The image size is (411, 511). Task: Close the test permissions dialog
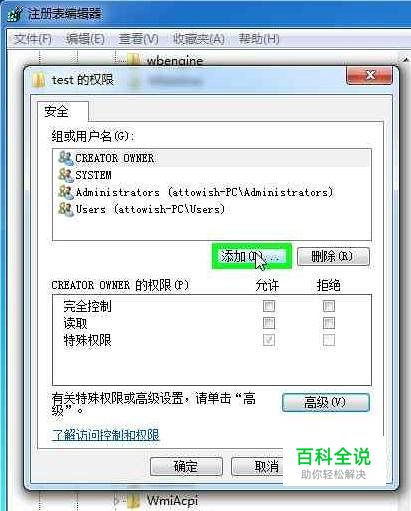369,76
